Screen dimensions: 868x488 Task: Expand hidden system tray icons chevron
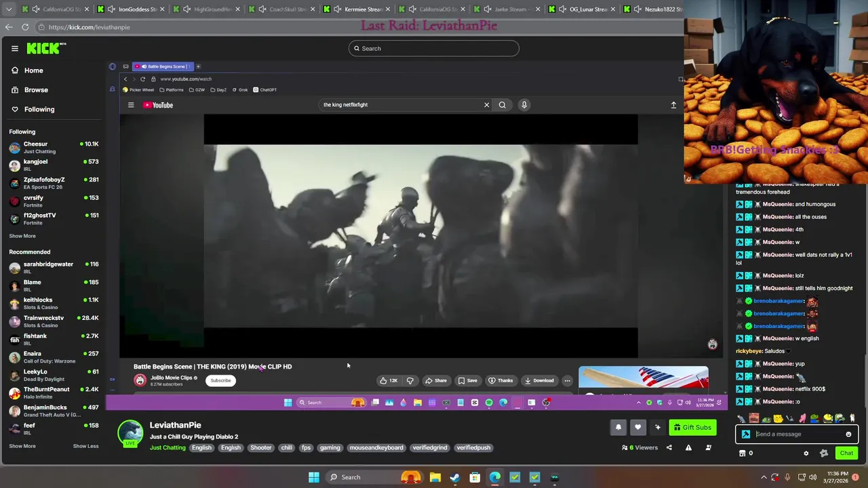(x=764, y=477)
